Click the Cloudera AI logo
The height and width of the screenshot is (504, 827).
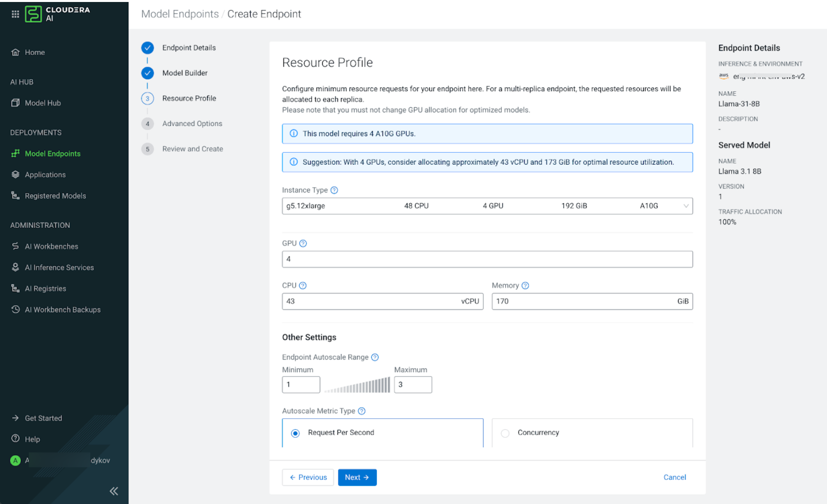pyautogui.click(x=57, y=14)
